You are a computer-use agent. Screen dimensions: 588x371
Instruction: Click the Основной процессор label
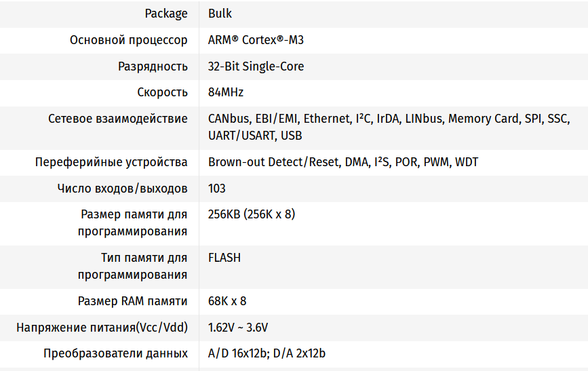129,40
